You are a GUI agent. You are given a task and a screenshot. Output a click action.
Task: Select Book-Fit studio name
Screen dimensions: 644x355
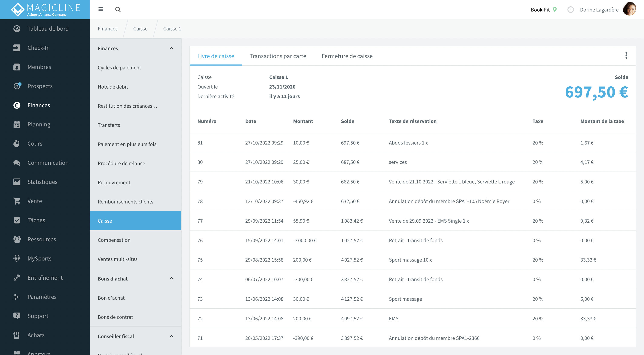click(540, 10)
